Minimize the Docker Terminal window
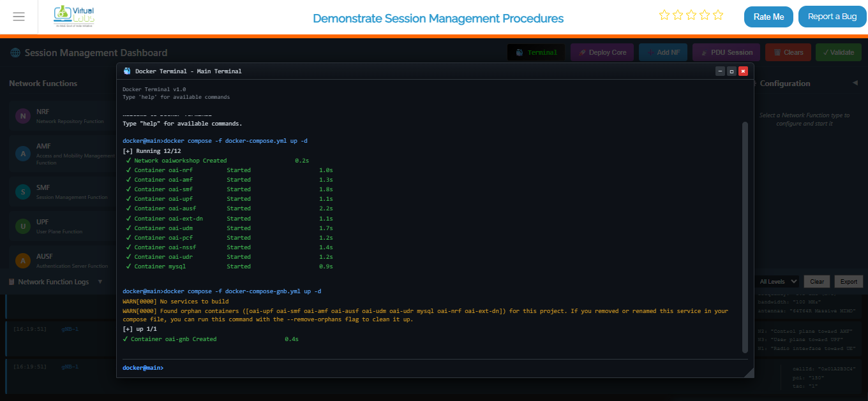Viewport: 868px width, 401px height. pyautogui.click(x=720, y=71)
